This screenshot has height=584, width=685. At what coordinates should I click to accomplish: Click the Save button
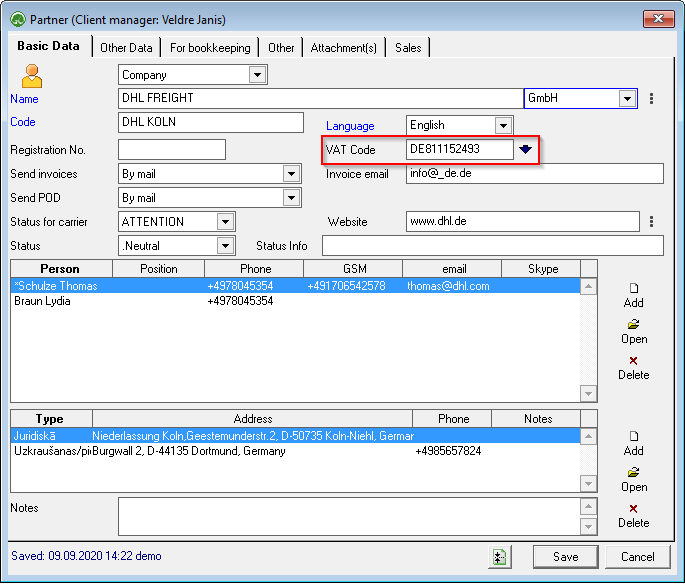[x=565, y=557]
